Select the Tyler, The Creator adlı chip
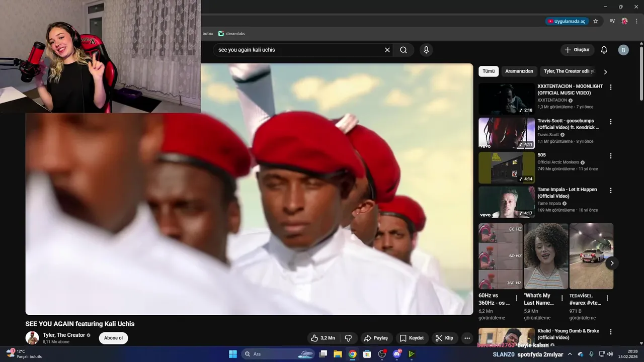Screen dimensions: 644x362 click(x=569, y=71)
